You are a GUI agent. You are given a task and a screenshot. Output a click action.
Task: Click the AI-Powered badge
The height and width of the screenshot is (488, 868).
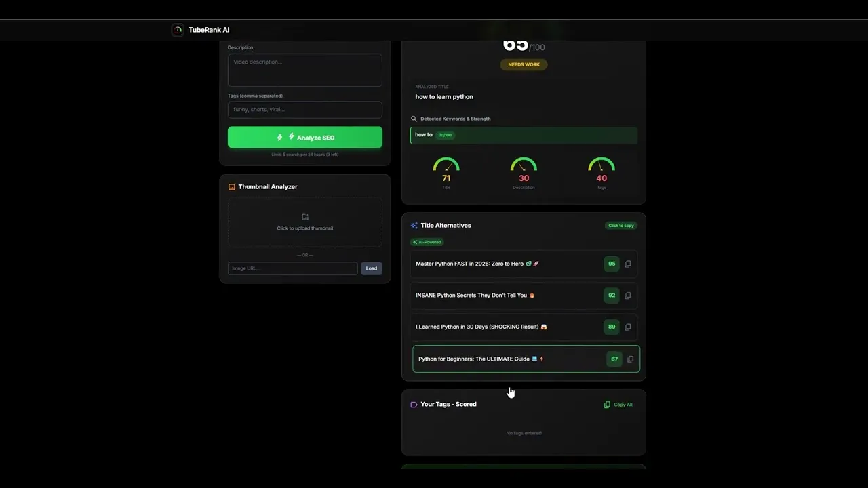(x=427, y=242)
